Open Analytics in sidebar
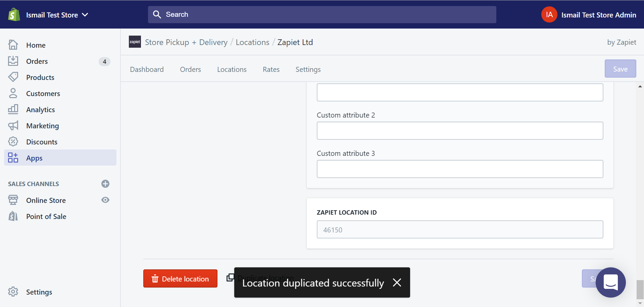Screen dimensions: 644x307 click(41, 109)
